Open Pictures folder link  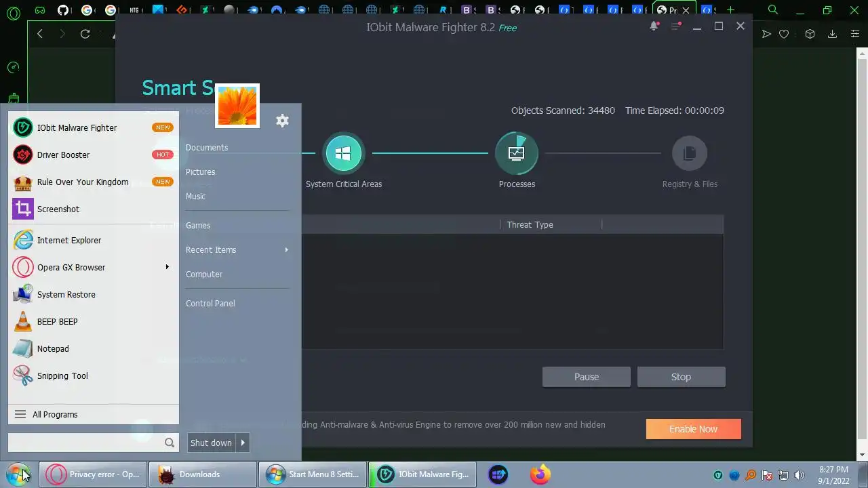click(200, 171)
